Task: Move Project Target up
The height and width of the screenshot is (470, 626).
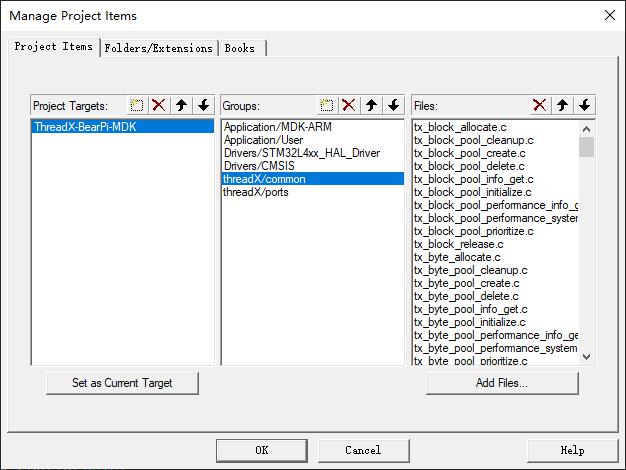Action: coord(181,105)
